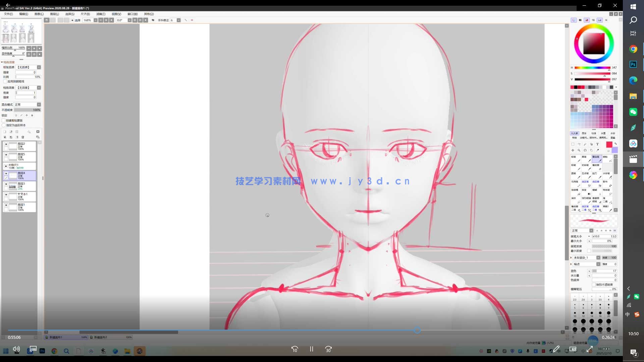
Task: Create a new layer in the layers panel
Action: [5, 132]
